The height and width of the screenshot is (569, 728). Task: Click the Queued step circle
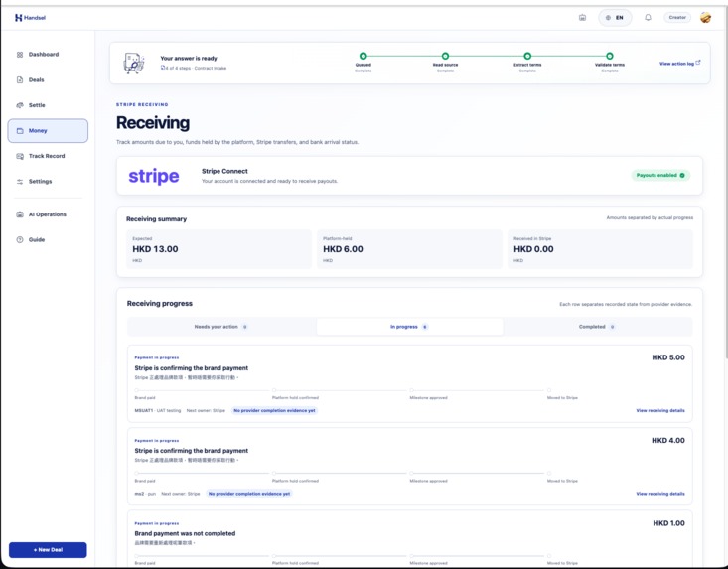(x=364, y=56)
